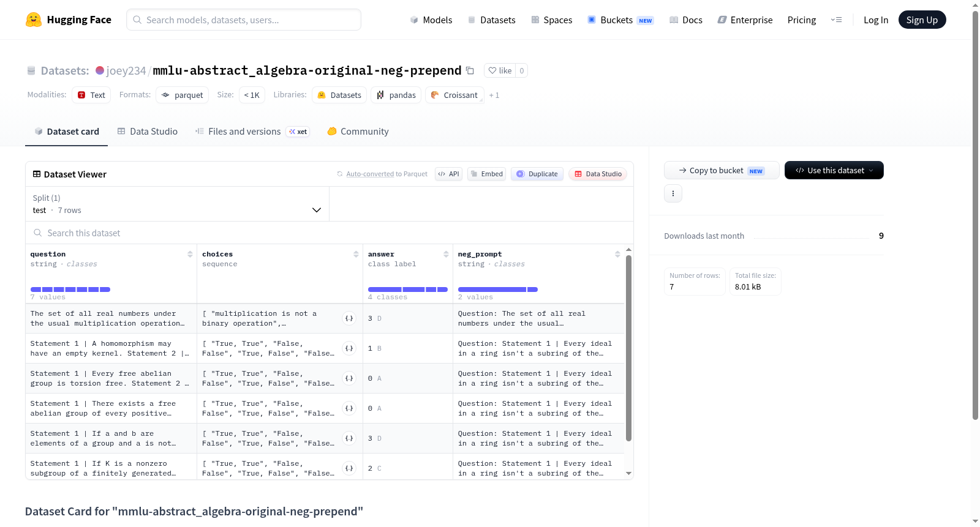Sort by the question column
This screenshot has height=527, width=980.
(x=190, y=254)
